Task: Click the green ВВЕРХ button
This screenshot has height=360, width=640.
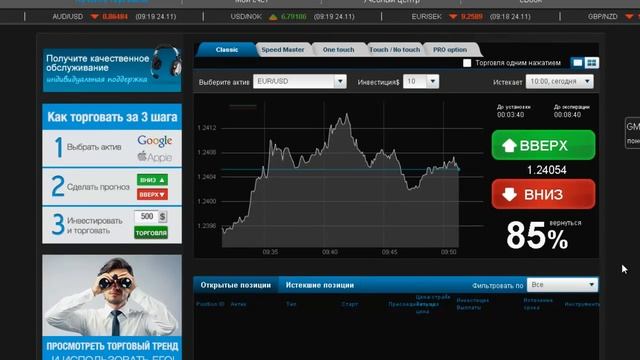Action: coord(543,145)
